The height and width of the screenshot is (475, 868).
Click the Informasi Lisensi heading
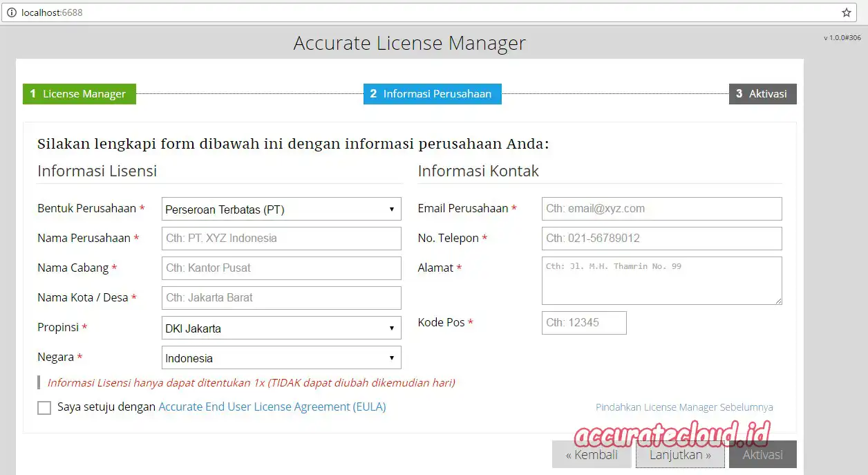pos(97,171)
